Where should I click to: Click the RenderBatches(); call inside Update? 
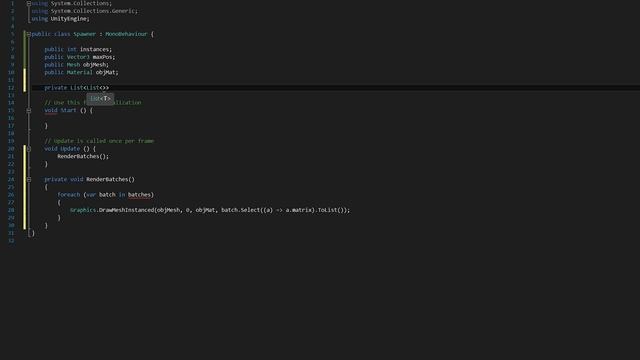(x=83, y=157)
